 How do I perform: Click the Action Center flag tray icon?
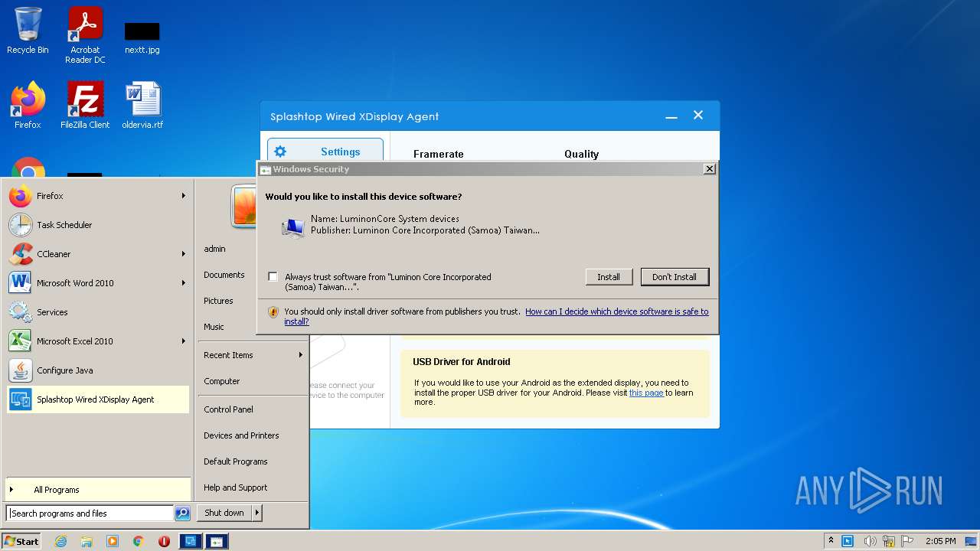point(907,541)
